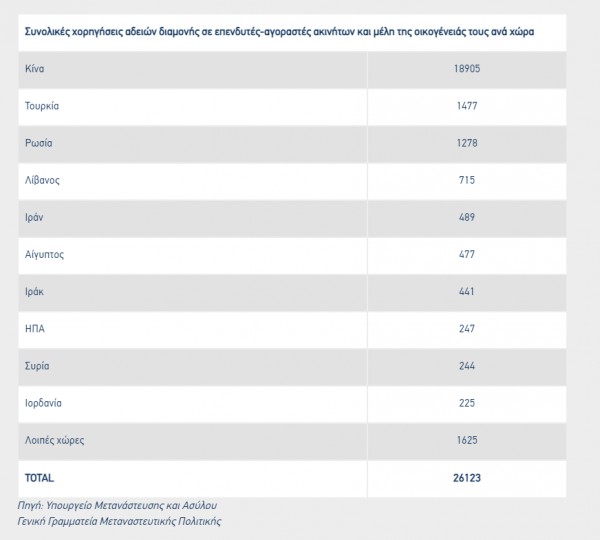Screen dimensions: 600x540
Task: Click the 1625 value cell
Action: click(x=466, y=440)
